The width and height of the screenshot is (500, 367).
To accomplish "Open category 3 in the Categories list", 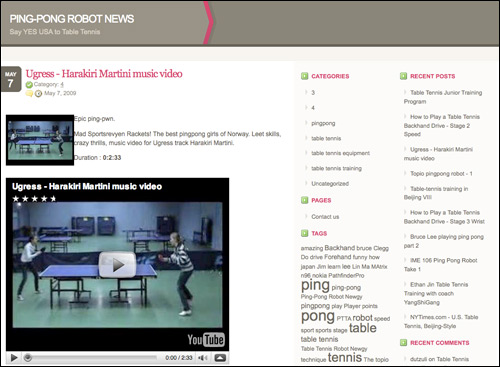I will [x=313, y=93].
